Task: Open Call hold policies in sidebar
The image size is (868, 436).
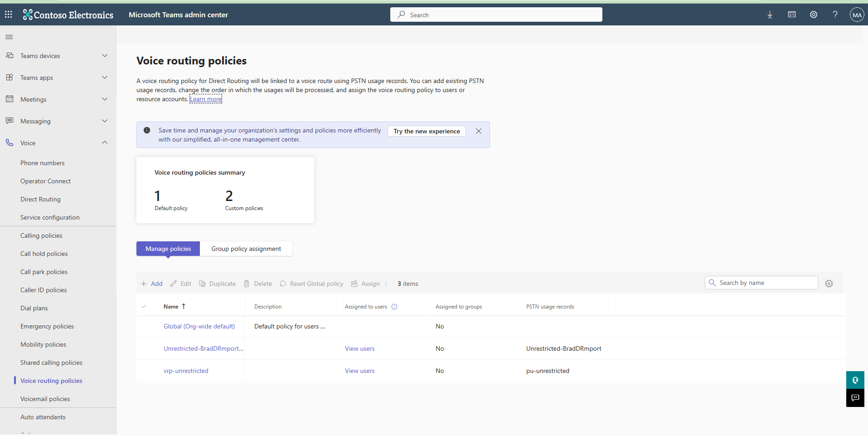Action: (x=44, y=254)
